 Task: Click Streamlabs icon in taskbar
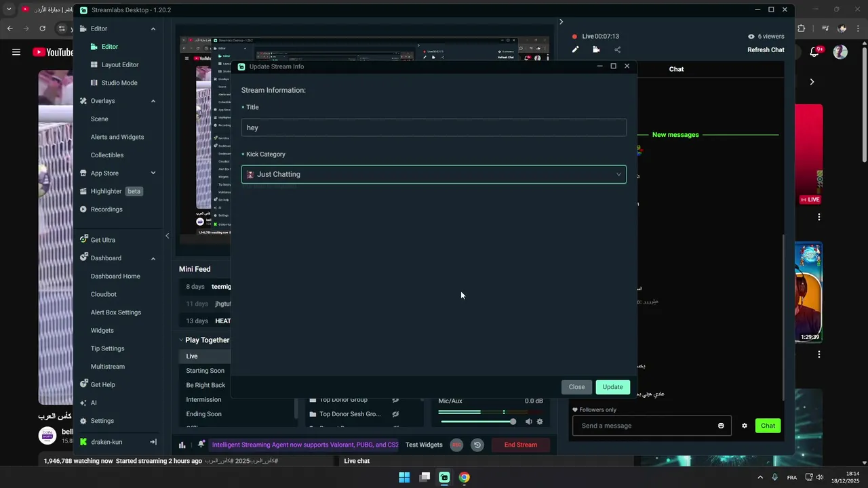click(444, 477)
